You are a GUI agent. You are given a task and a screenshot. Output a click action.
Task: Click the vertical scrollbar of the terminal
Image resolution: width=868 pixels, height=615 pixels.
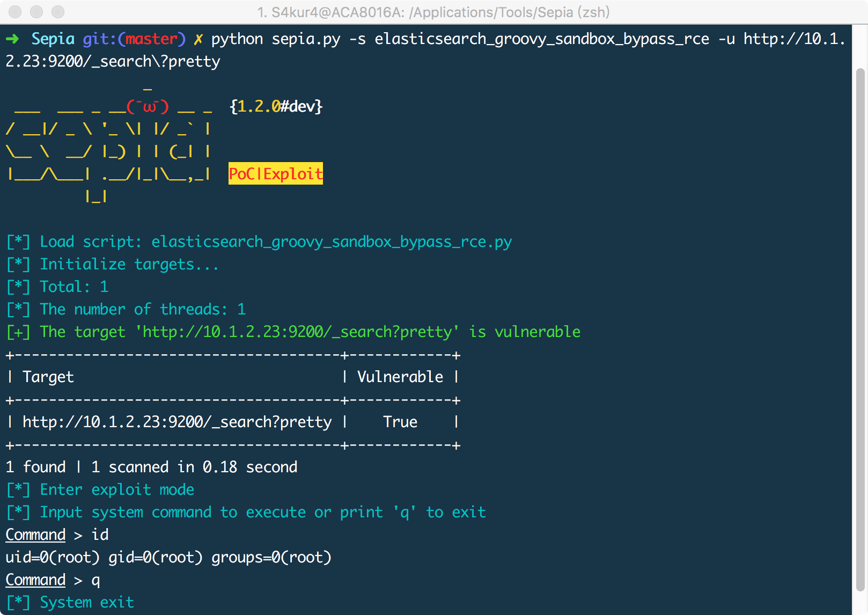tap(860, 330)
